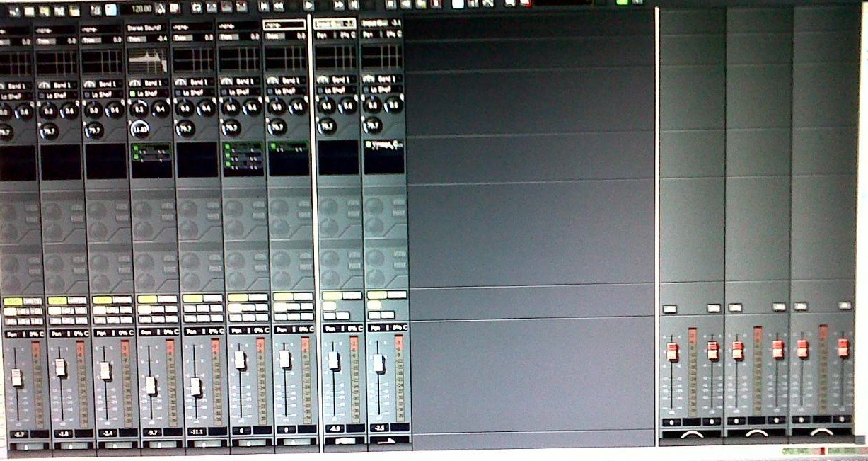This screenshot has height=461, width=868.
Task: Click the left red fader on second output strip
Action: (x=737, y=351)
